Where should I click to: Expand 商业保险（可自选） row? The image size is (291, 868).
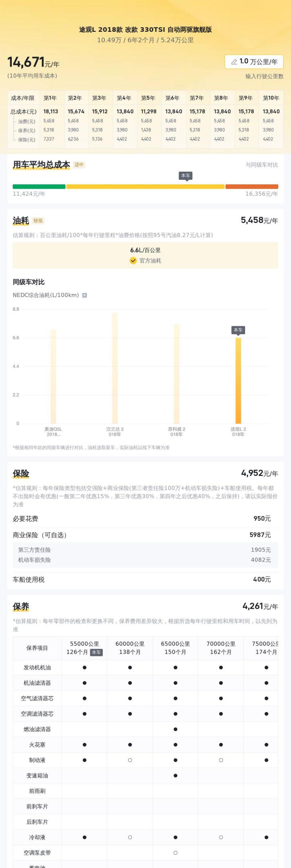point(145,535)
